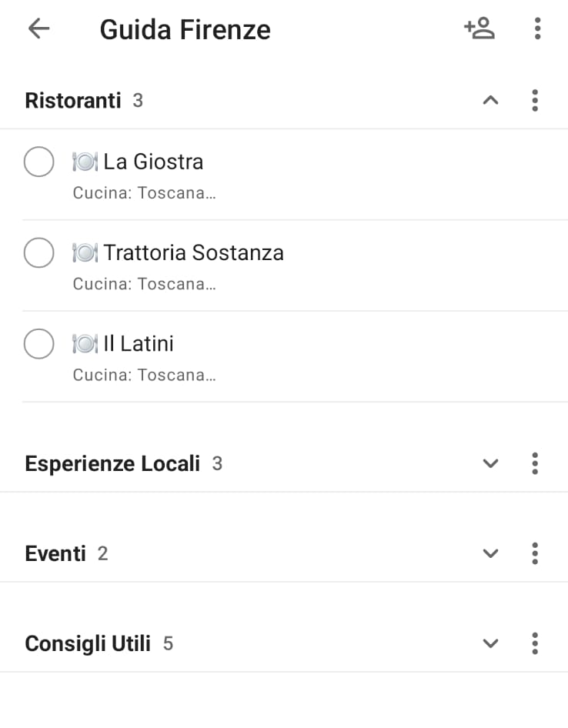Screen dimensions: 568x728
Task: Mark La Giostra as complete
Action: point(39,162)
